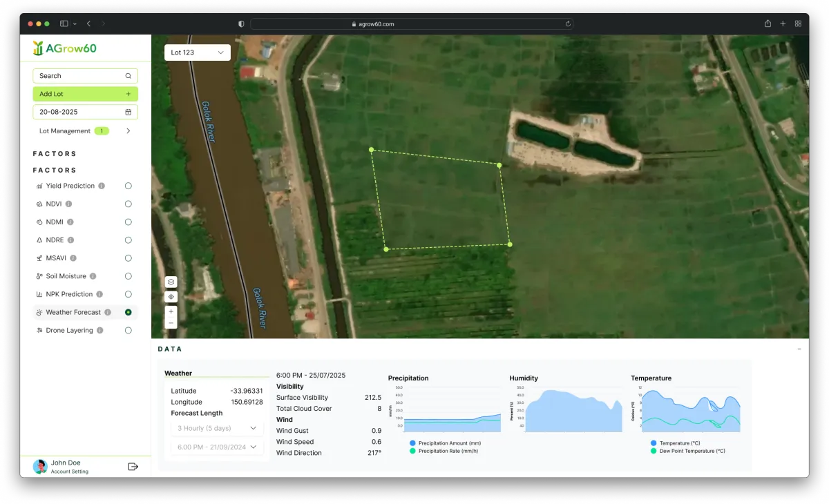Image resolution: width=829 pixels, height=504 pixels.
Task: Open the 6.00 PM - 21/09/2024 dropdown
Action: pyautogui.click(x=218, y=447)
